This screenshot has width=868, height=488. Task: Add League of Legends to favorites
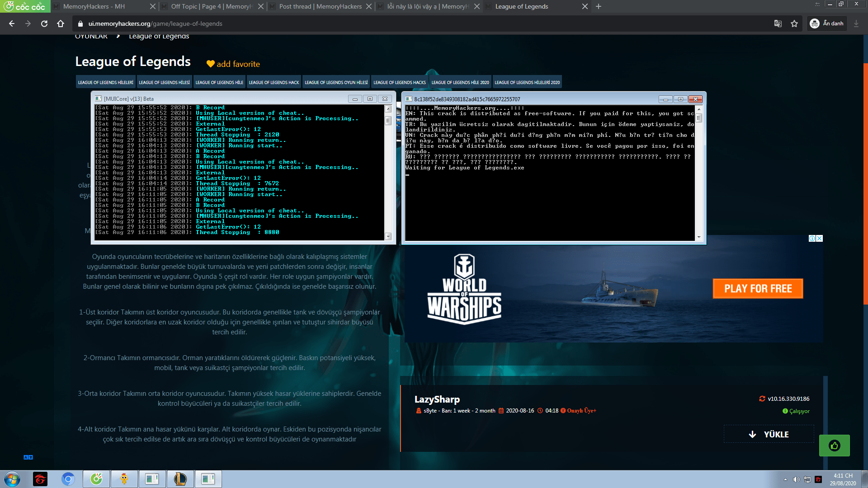click(x=233, y=64)
